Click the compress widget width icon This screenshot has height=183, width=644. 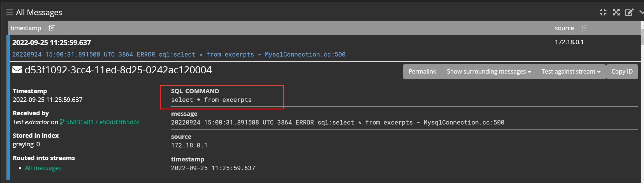603,12
